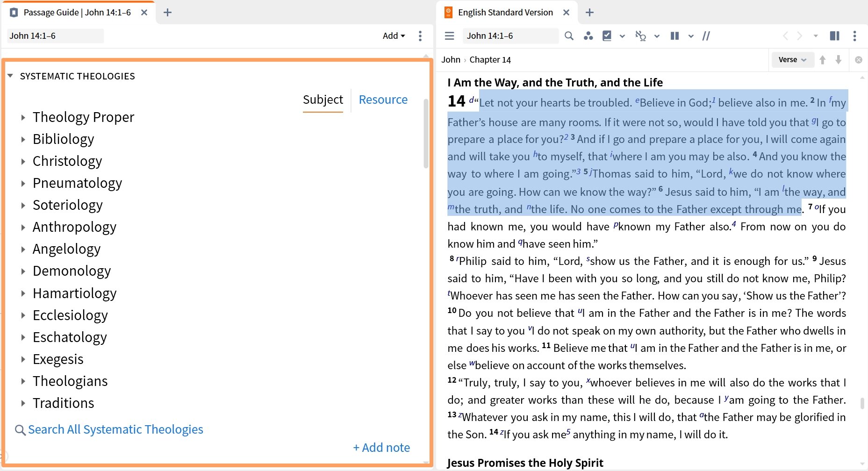The height and width of the screenshot is (471, 868).
Task: Open dropdown next to column layout icon
Action: (x=691, y=36)
